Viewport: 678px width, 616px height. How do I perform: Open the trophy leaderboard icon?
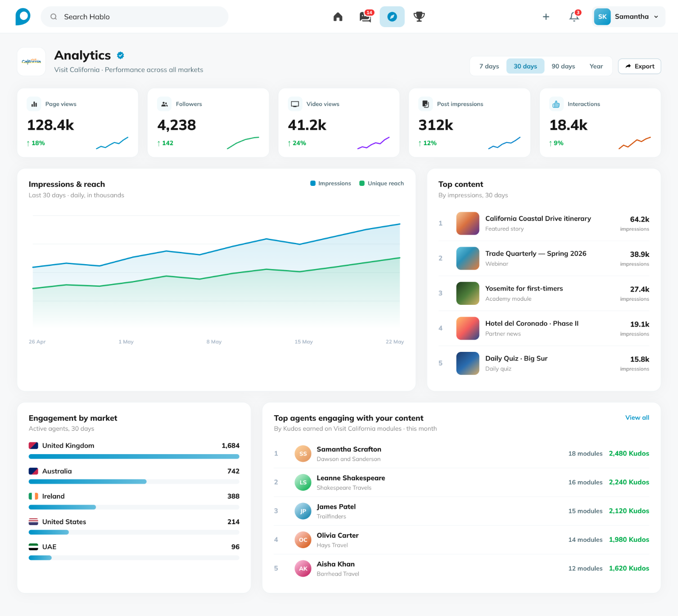(419, 17)
